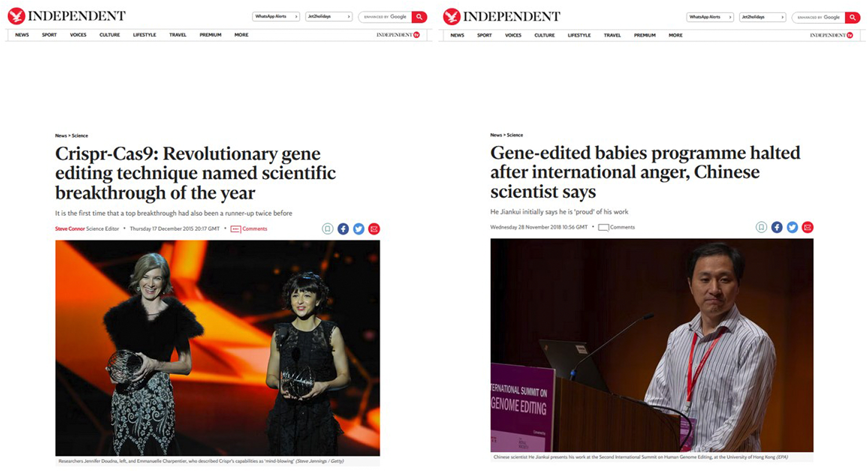Email the Gene-edited babies article
868x475 pixels.
click(808, 227)
